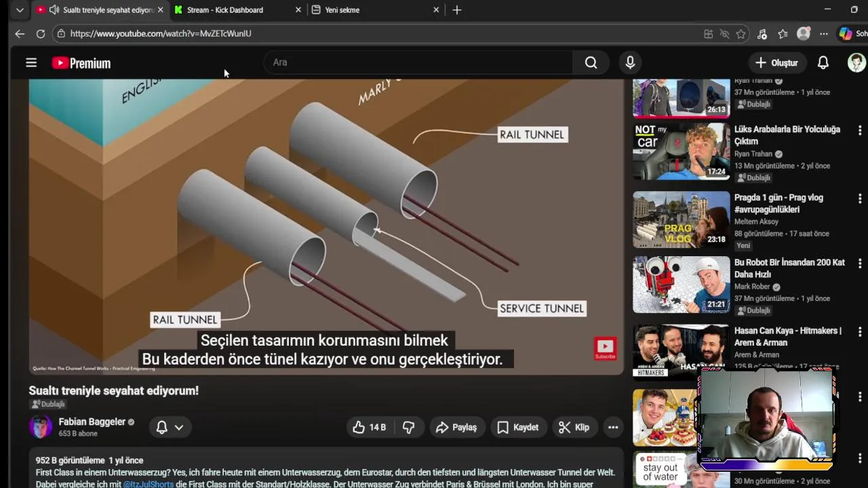Dislike the video with thumbs down

pos(408,427)
